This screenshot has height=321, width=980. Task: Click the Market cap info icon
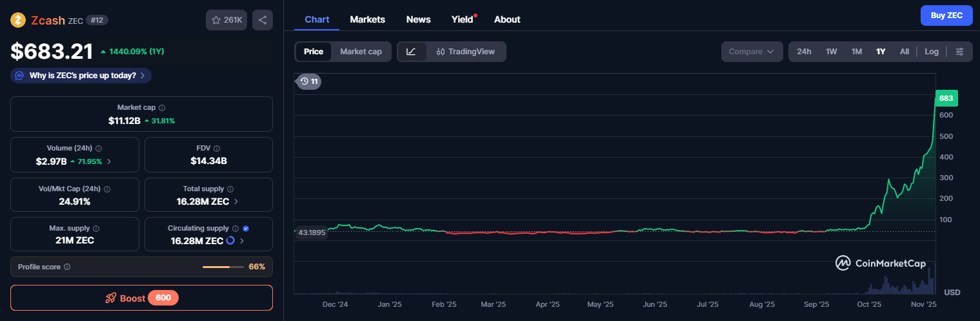[162, 108]
